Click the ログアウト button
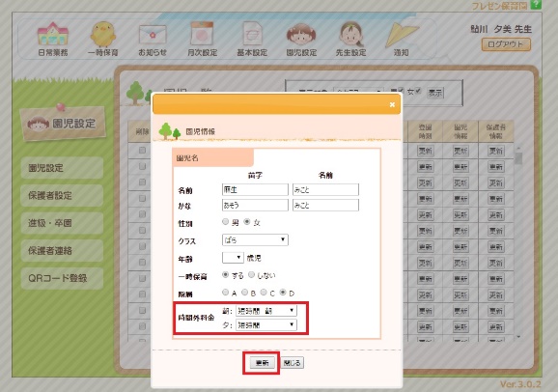 pyautogui.click(x=506, y=44)
